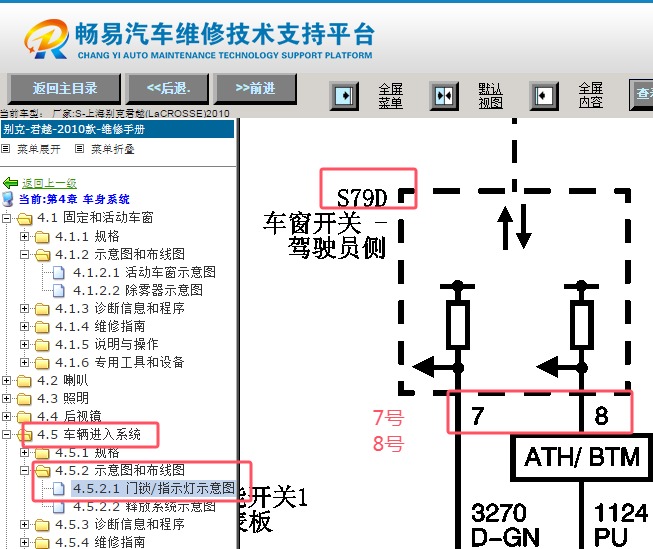The height and width of the screenshot is (549, 653).
Task: Click the 4.3 照明 folder icon
Action: pyautogui.click(x=25, y=399)
